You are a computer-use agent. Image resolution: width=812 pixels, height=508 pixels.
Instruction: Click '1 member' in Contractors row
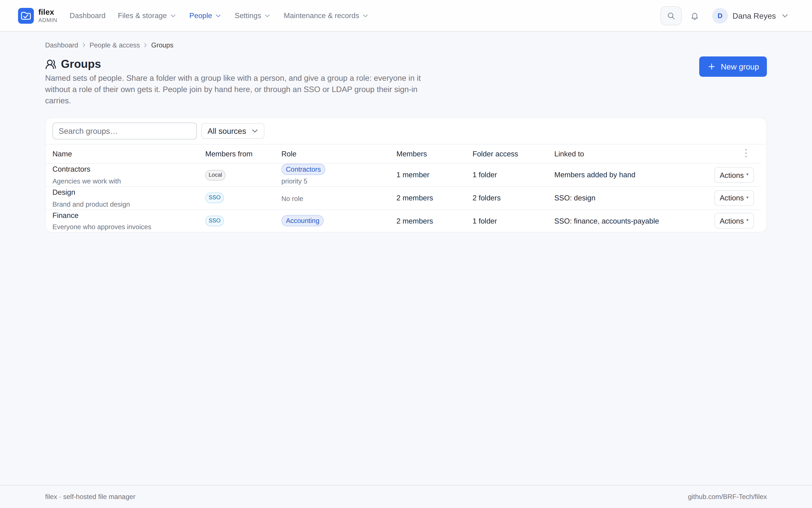coord(413,175)
